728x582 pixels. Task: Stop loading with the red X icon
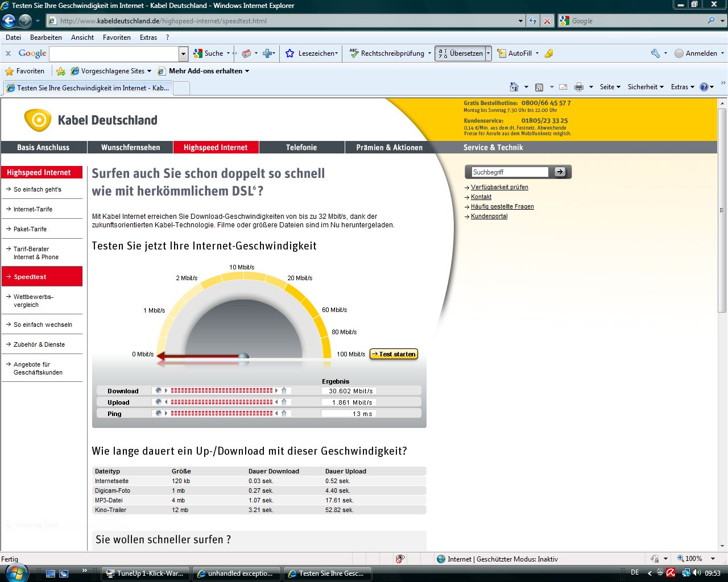pyautogui.click(x=547, y=21)
